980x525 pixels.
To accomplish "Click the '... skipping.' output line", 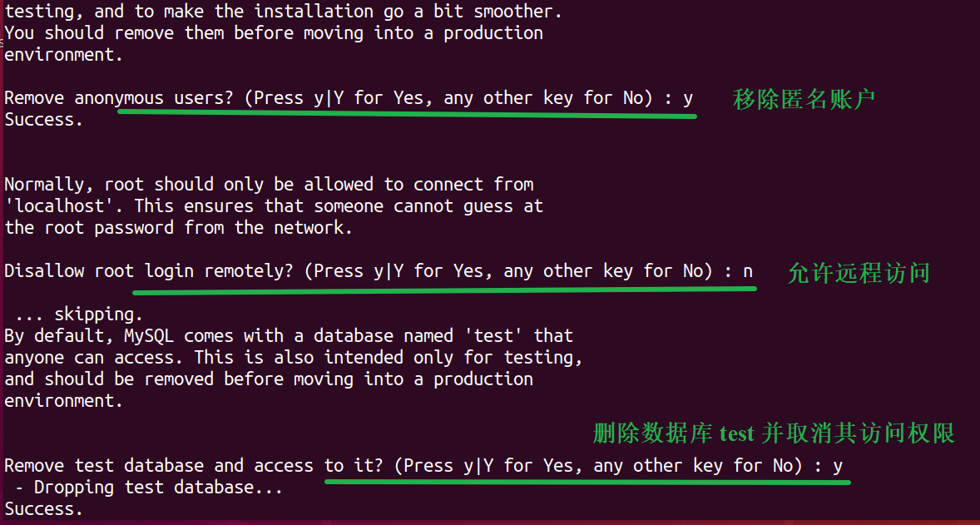I will click(74, 315).
